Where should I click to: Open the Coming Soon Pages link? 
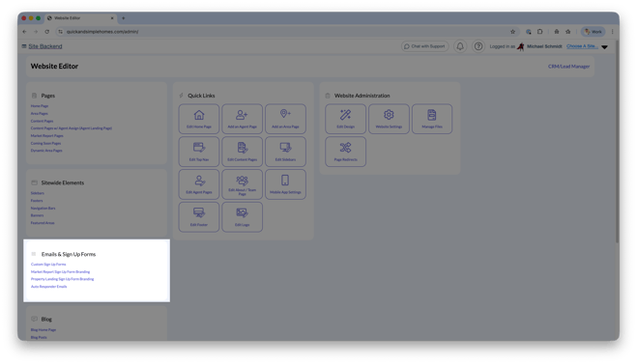point(45,143)
